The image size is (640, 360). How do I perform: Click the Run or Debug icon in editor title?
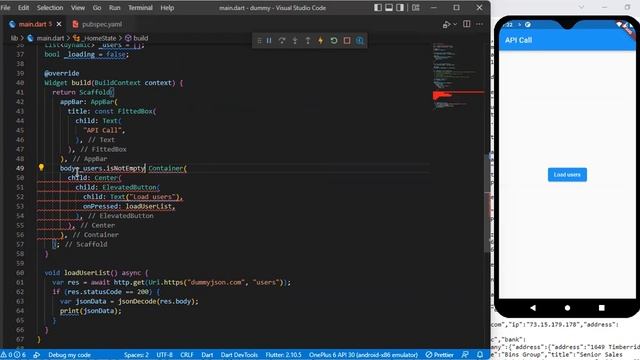pos(446,24)
